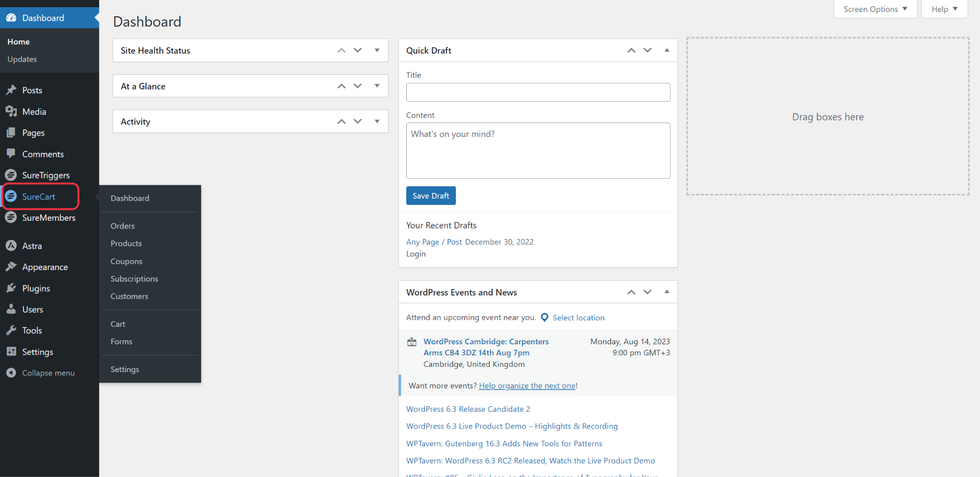Screen dimensions: 980x477
Task: Click the location pin to select event location
Action: [544, 317]
